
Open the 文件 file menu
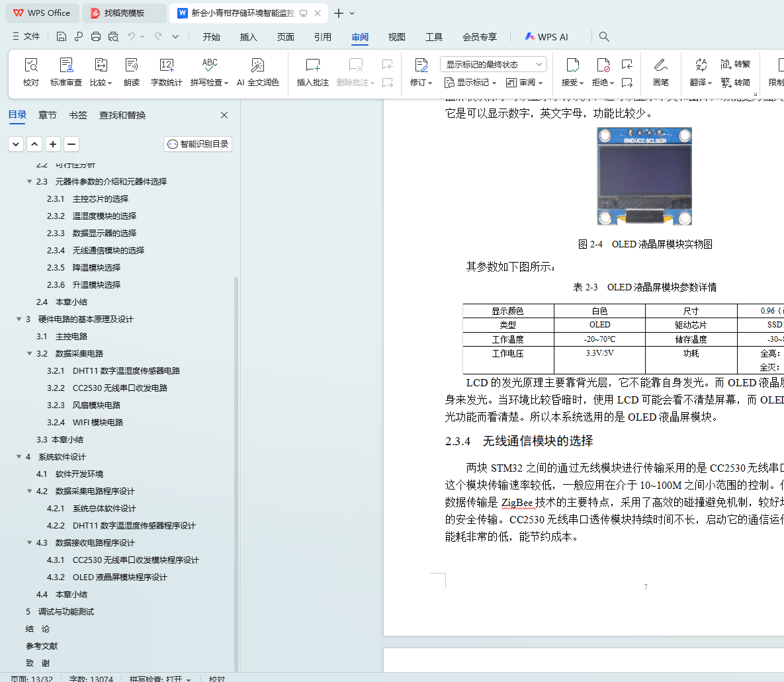26,36
